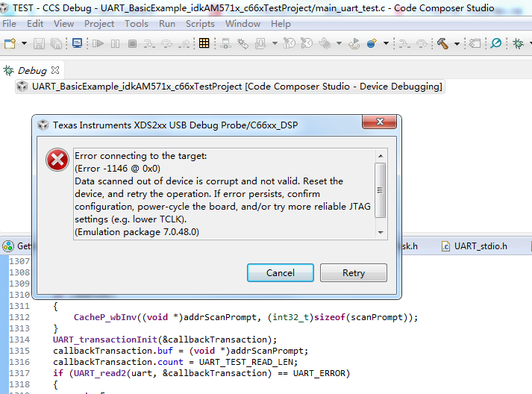The image size is (532, 394).
Task: Click the Build hammer icon
Action: (442, 43)
